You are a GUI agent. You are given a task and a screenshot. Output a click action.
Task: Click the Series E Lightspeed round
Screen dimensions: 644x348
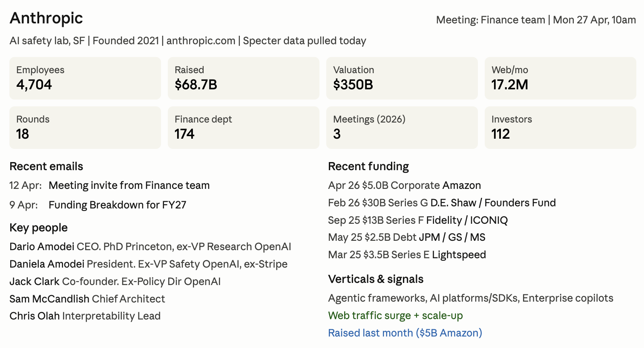point(407,255)
